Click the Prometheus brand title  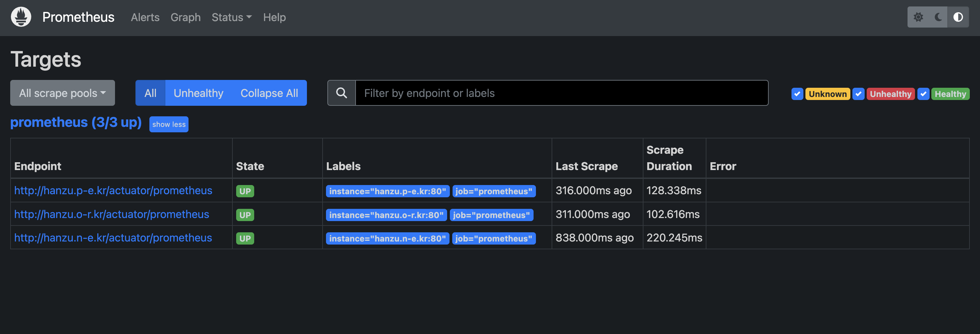click(x=78, y=17)
